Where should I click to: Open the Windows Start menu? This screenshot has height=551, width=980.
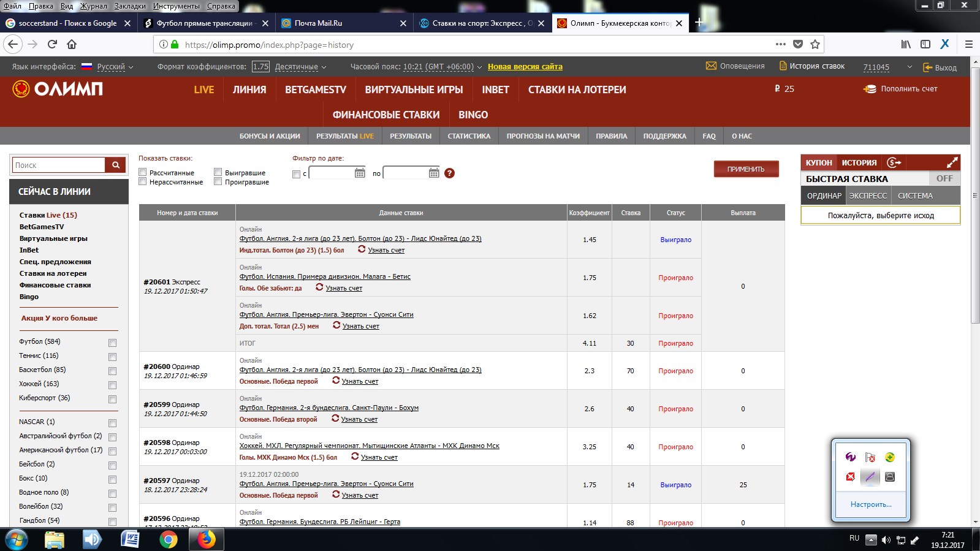tap(16, 539)
